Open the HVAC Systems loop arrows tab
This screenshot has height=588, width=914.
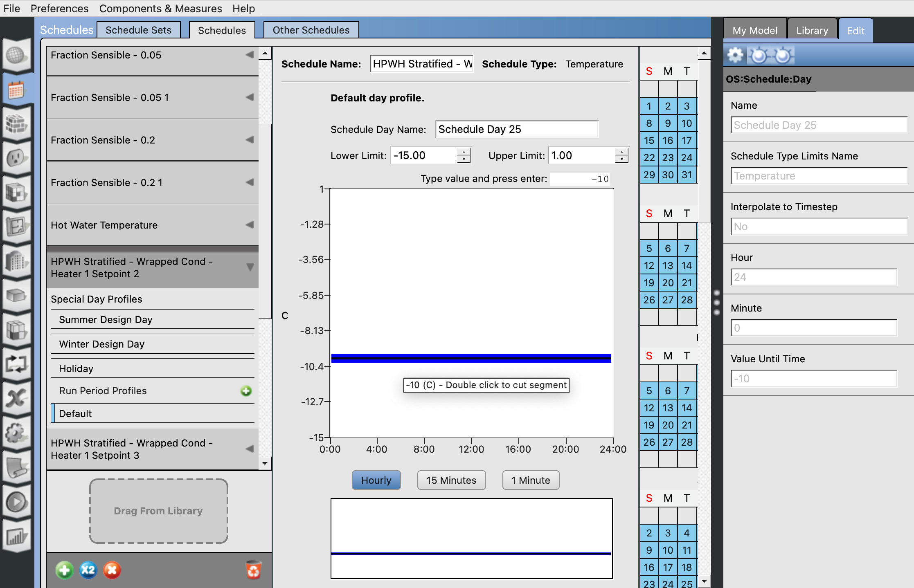click(16, 363)
